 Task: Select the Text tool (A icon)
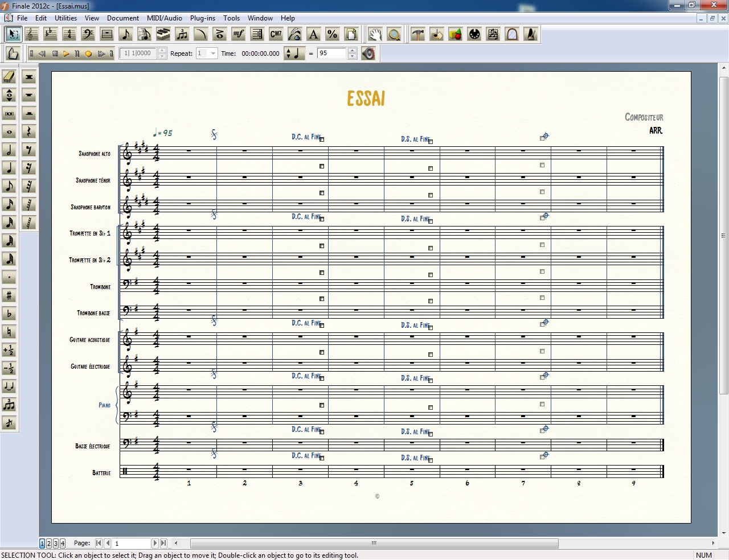point(313,35)
